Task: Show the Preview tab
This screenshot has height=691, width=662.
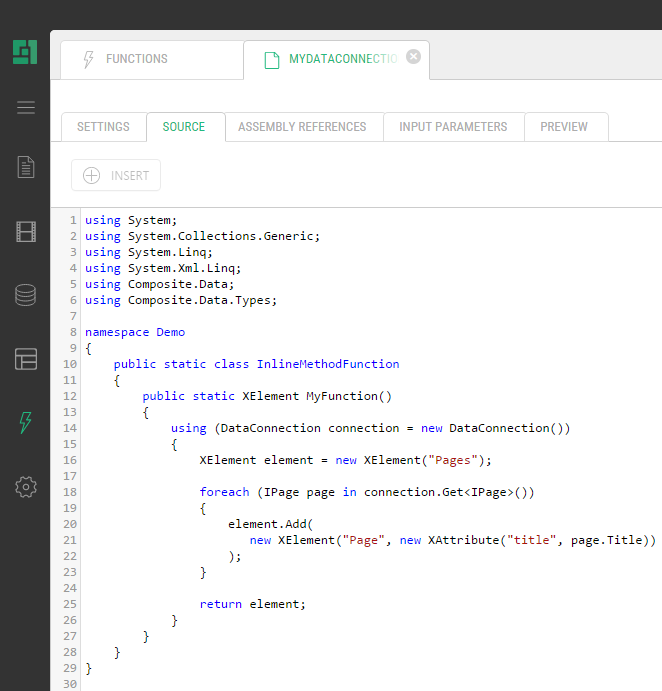Action: [564, 127]
